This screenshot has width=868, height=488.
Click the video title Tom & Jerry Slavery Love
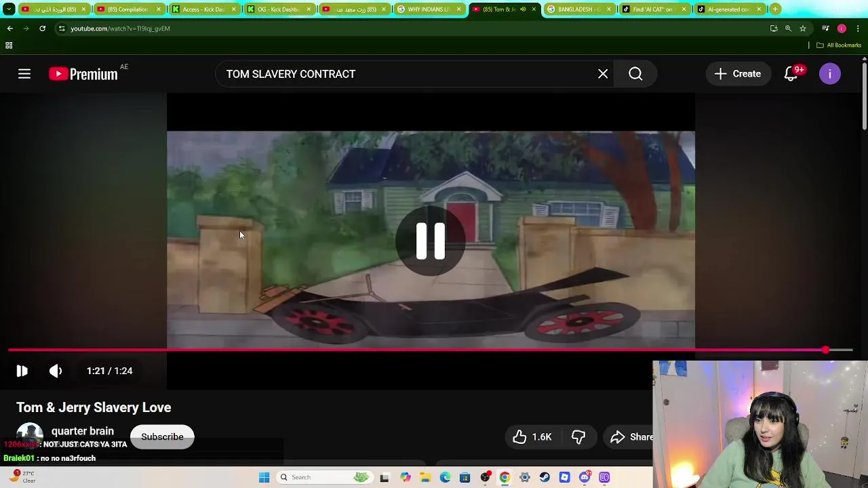[94, 407]
